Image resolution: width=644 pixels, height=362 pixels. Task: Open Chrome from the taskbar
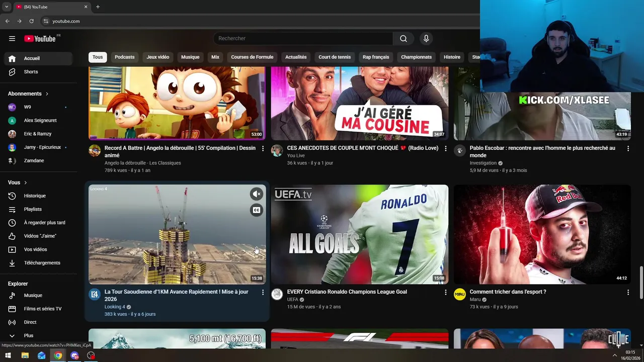[x=58, y=355]
